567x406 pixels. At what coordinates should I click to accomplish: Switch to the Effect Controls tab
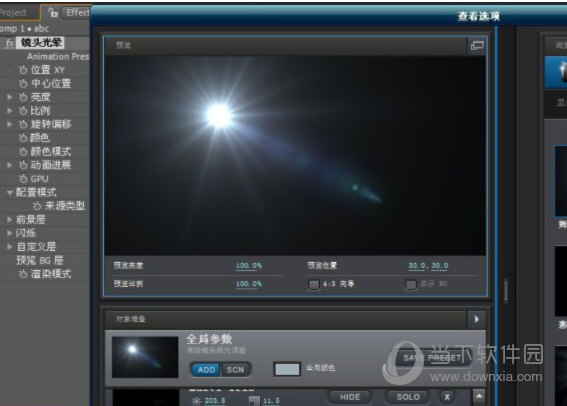(x=76, y=13)
